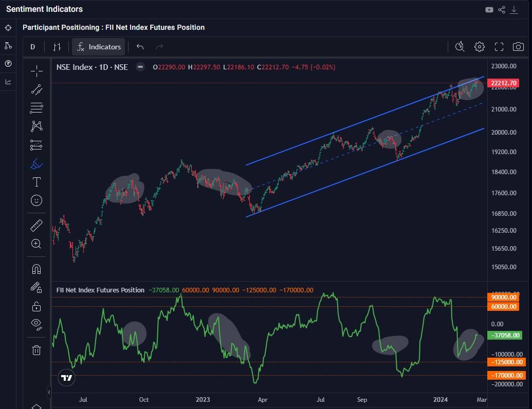
Task: Click the undo arrow button
Action: [x=140, y=47]
